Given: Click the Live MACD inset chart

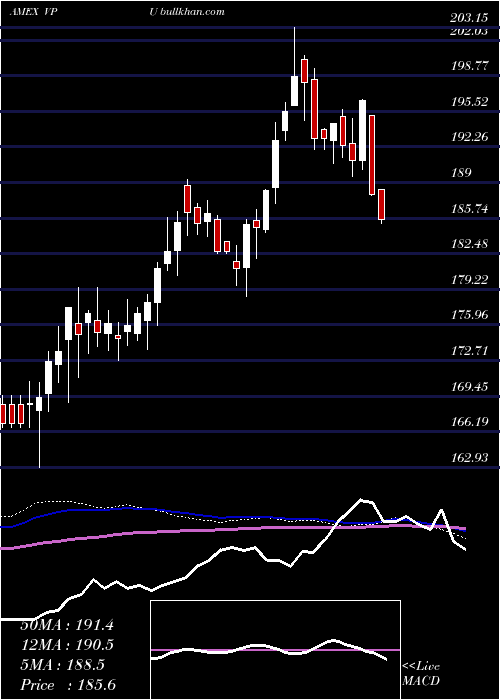Looking at the screenshot, I should pyautogui.click(x=275, y=650).
